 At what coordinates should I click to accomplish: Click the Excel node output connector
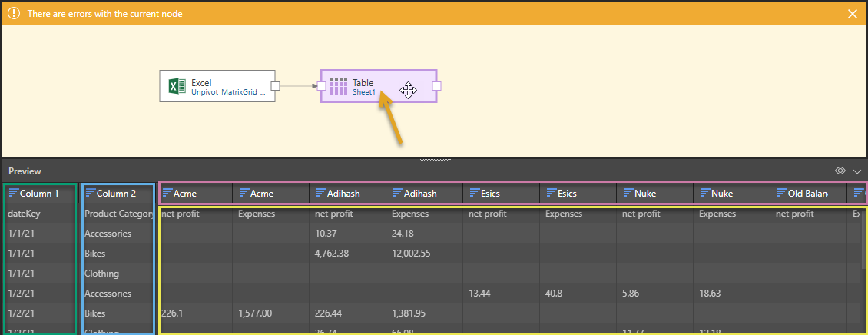275,86
